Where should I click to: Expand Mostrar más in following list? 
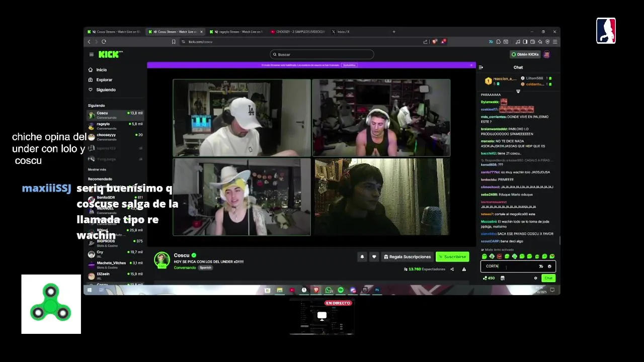pyautogui.click(x=97, y=169)
